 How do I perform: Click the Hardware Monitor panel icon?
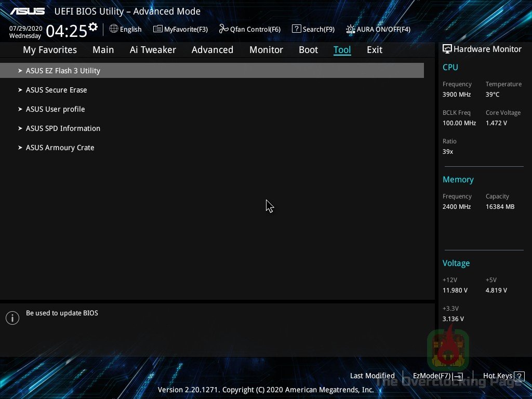447,48
